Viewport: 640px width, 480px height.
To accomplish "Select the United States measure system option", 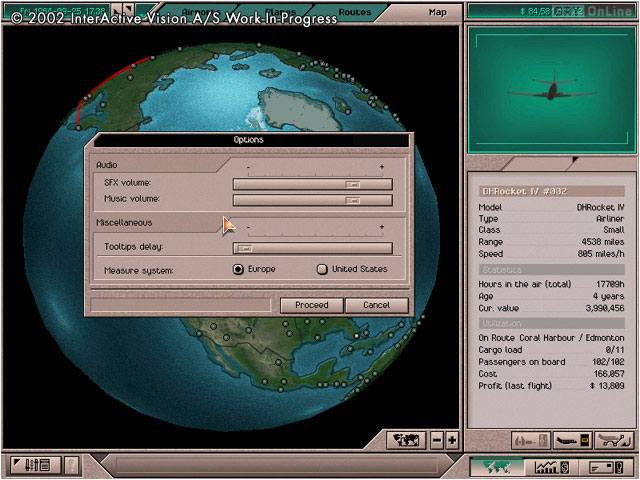I will (322, 269).
